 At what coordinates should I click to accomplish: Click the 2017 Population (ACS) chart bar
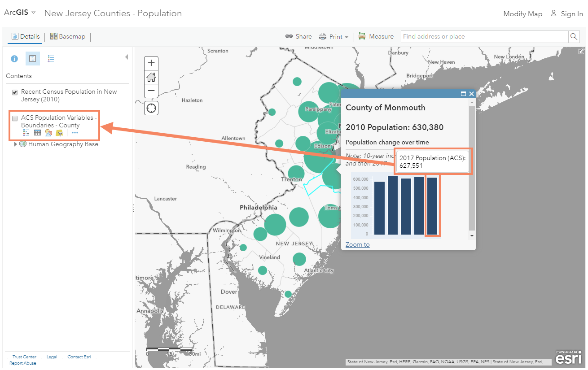tap(432, 206)
